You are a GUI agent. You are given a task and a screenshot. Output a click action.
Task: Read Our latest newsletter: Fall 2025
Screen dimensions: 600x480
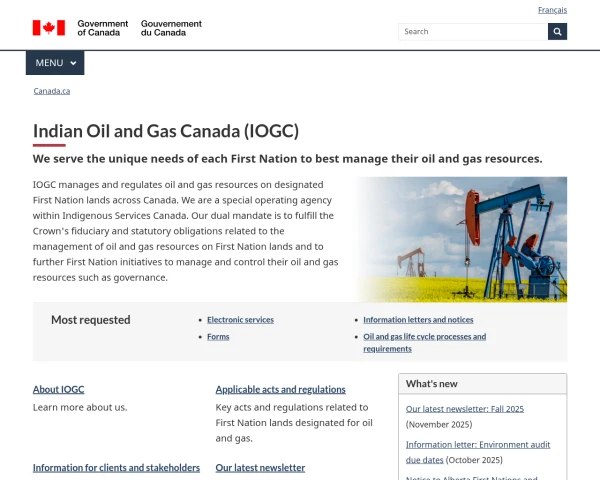click(x=465, y=409)
